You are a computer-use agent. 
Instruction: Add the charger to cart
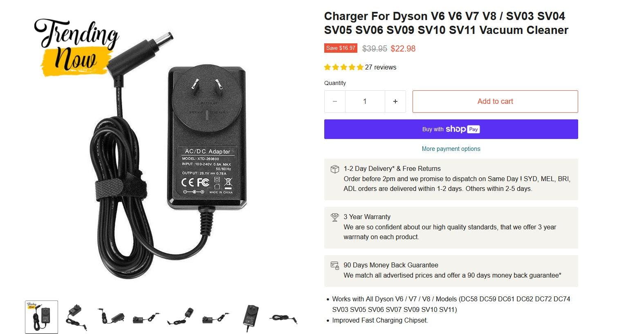tap(495, 101)
